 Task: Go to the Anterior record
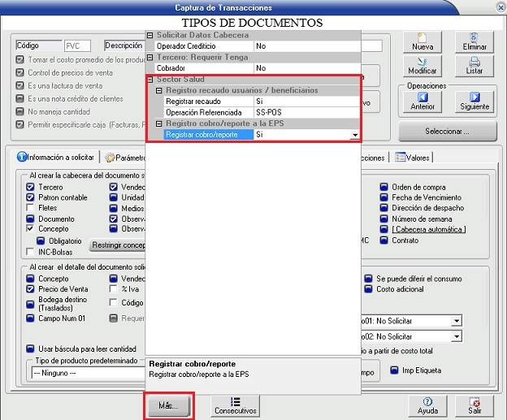pyautogui.click(x=422, y=102)
